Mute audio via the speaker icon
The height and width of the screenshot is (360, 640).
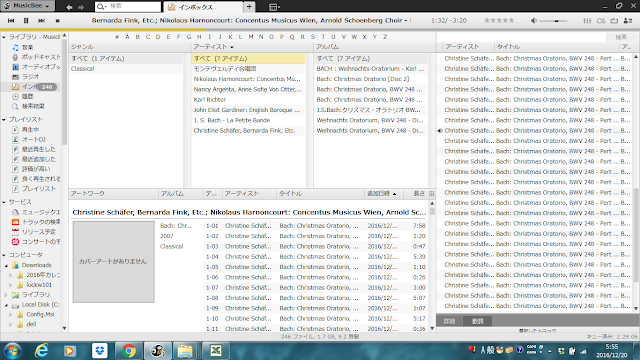click(534, 20)
